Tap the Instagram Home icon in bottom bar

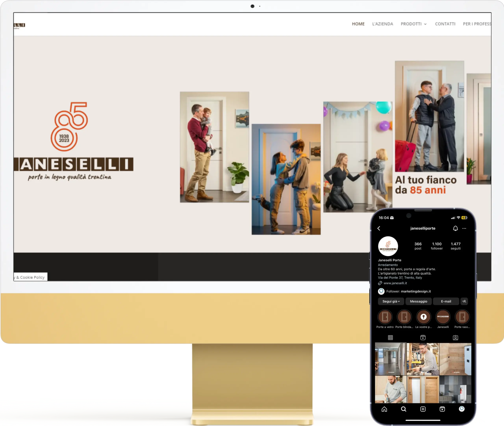click(384, 409)
